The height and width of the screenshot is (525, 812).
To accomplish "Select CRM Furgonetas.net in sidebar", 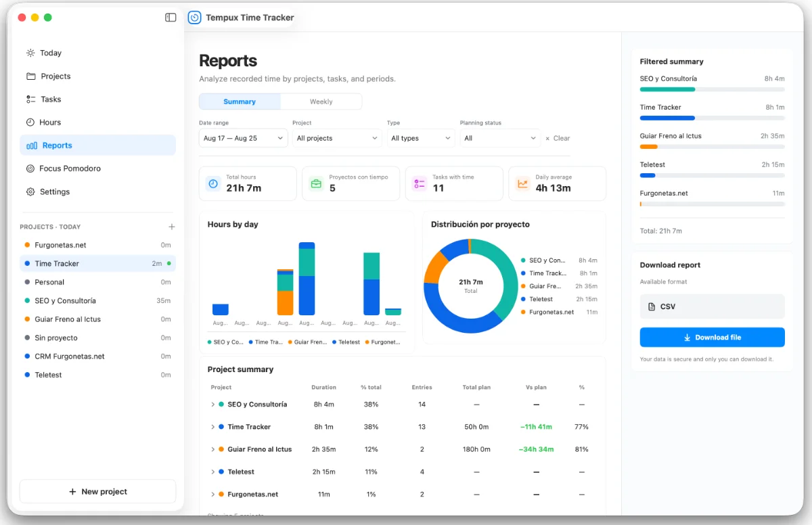I will tap(97, 356).
